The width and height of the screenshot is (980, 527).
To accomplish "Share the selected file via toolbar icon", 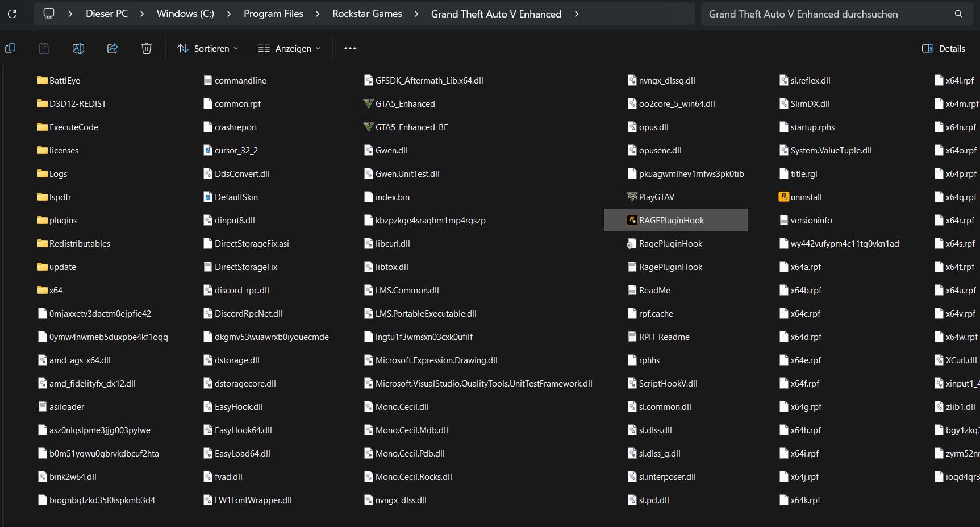I will tap(112, 48).
